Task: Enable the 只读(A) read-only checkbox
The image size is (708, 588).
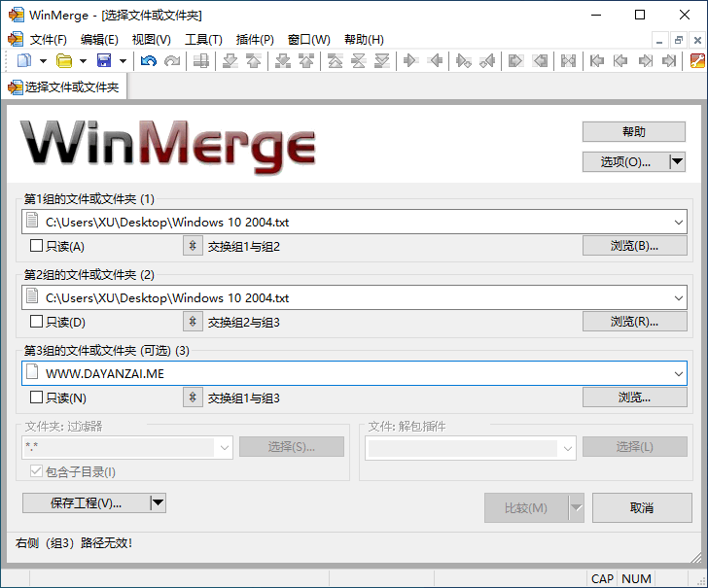Action: [36, 246]
